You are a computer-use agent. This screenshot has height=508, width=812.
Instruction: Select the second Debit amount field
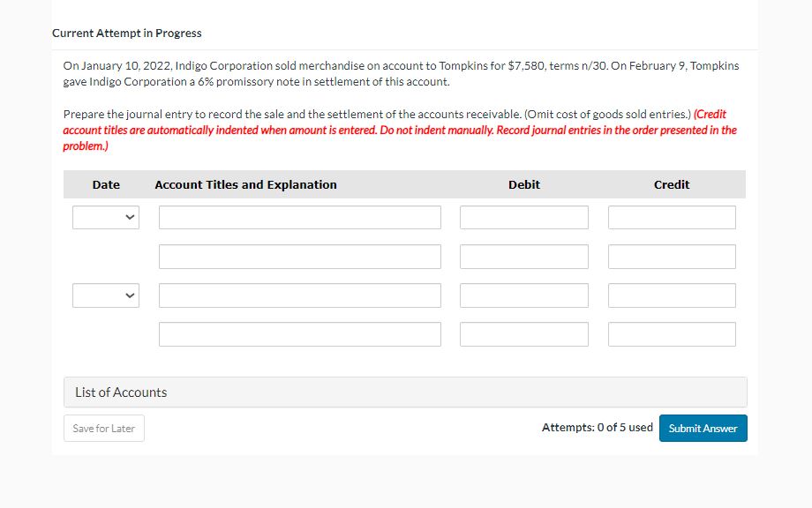(x=523, y=256)
